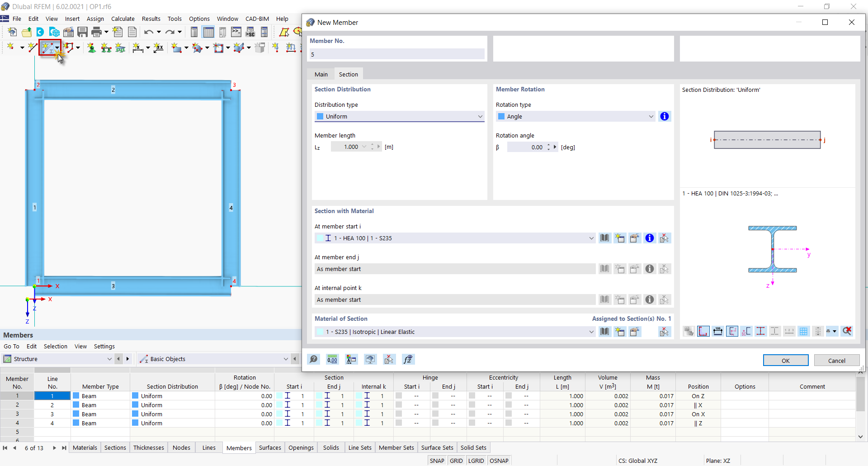This screenshot has width=868, height=466.
Task: Click the dialog help comment icon
Action: coord(313,359)
